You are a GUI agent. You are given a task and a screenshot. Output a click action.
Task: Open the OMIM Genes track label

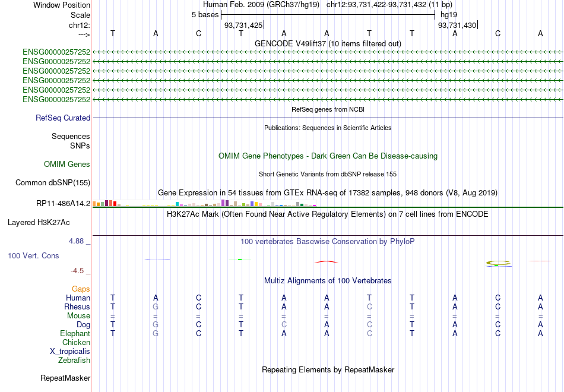coord(67,164)
